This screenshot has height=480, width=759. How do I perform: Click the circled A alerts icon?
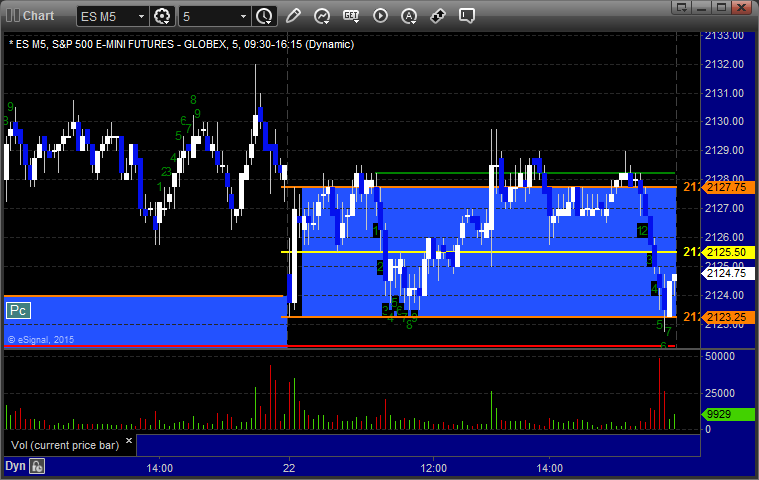409,16
